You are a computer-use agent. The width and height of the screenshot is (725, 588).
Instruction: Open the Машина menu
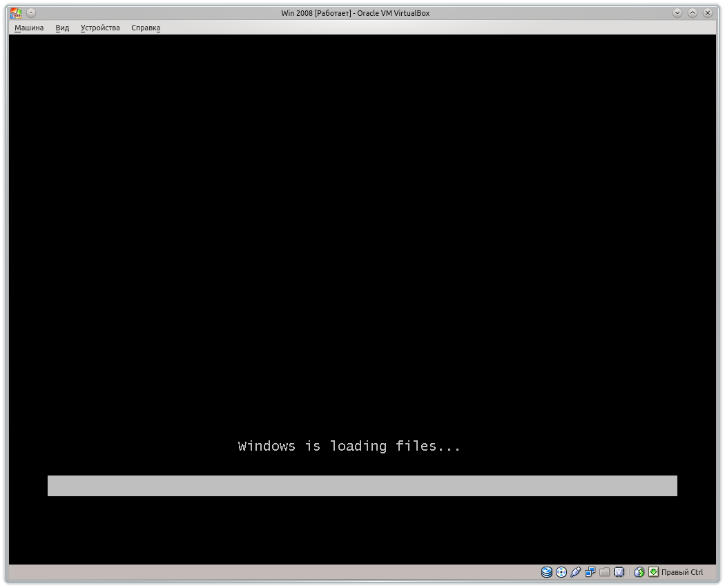[29, 28]
